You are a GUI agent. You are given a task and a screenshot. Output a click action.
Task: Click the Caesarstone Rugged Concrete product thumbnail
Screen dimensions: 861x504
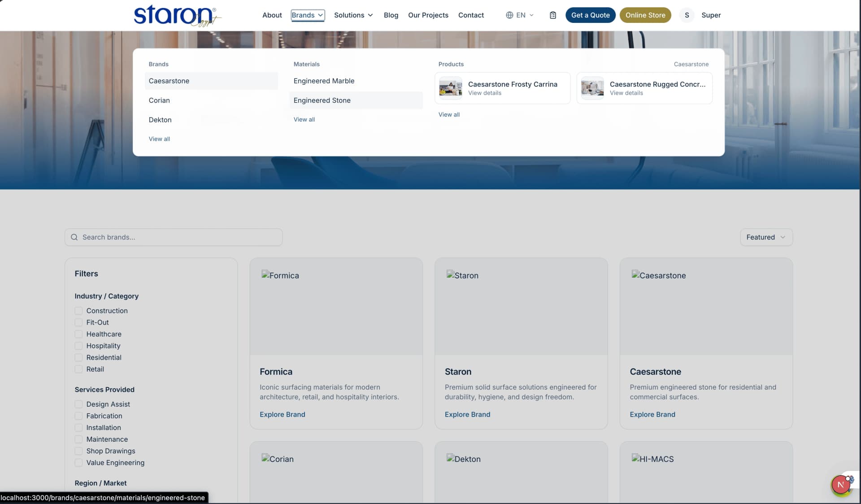tap(592, 87)
